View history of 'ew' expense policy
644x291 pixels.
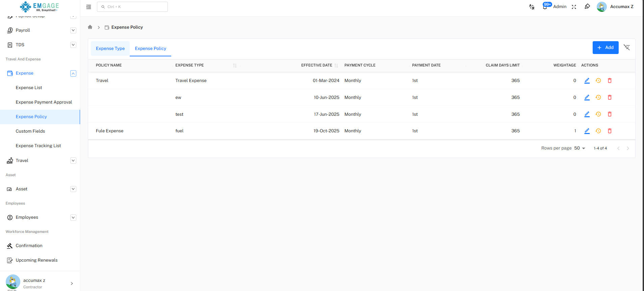coord(598,98)
